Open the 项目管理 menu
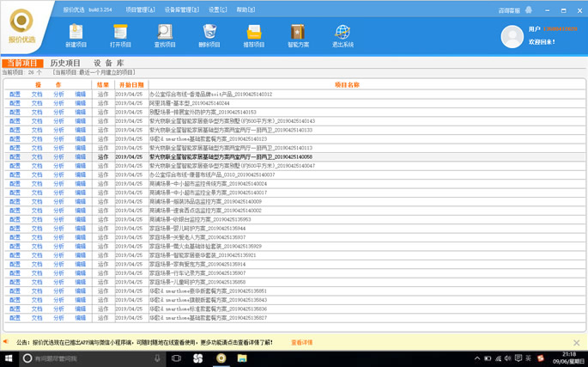Screen dimensions: 588x367 pyautogui.click(x=140, y=10)
